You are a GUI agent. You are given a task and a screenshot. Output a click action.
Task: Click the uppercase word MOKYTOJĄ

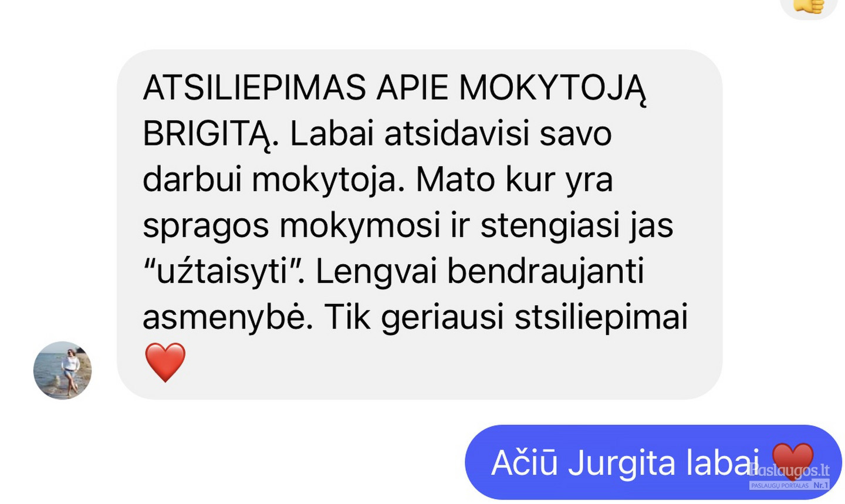(552, 90)
